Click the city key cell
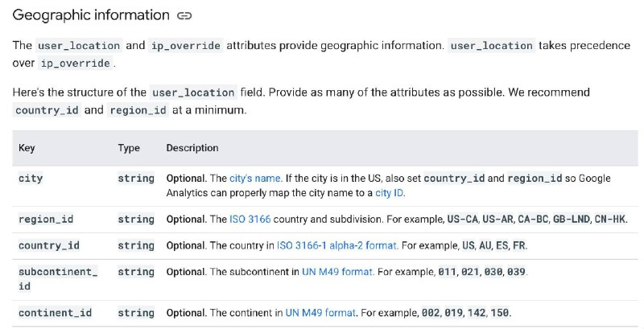The width and height of the screenshot is (644, 329). click(31, 179)
